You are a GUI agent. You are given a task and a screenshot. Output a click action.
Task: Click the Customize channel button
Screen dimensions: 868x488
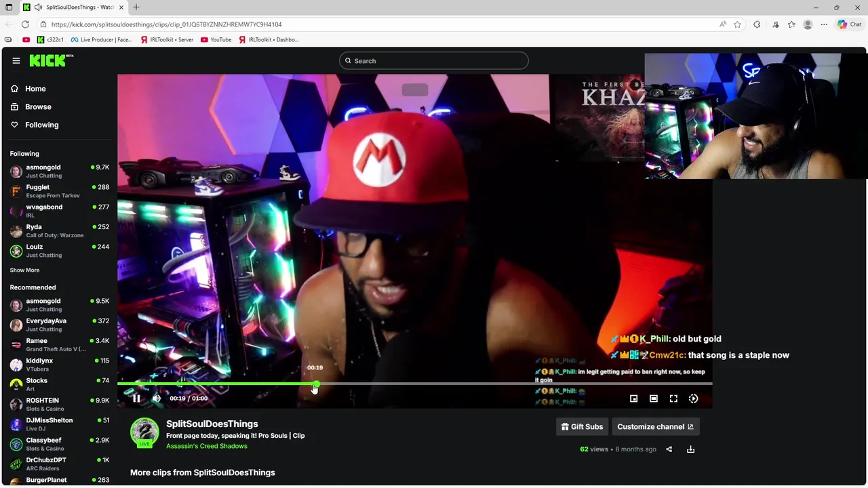tap(655, 427)
